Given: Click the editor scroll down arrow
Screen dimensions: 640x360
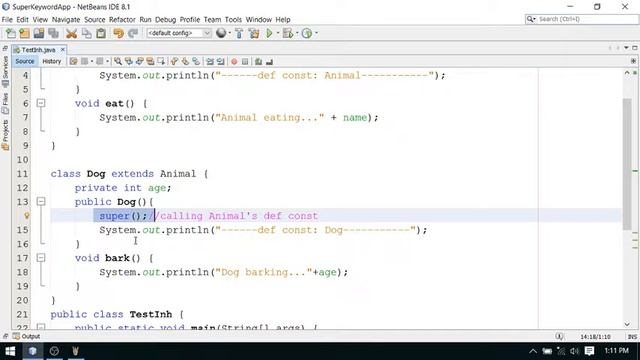Looking at the screenshot, I should tap(627, 324).
